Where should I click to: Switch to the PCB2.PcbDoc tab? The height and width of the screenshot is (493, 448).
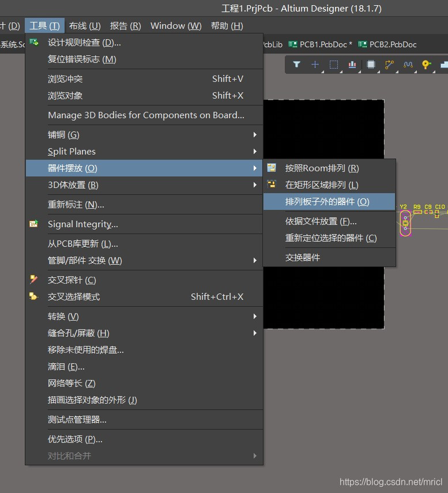click(387, 44)
